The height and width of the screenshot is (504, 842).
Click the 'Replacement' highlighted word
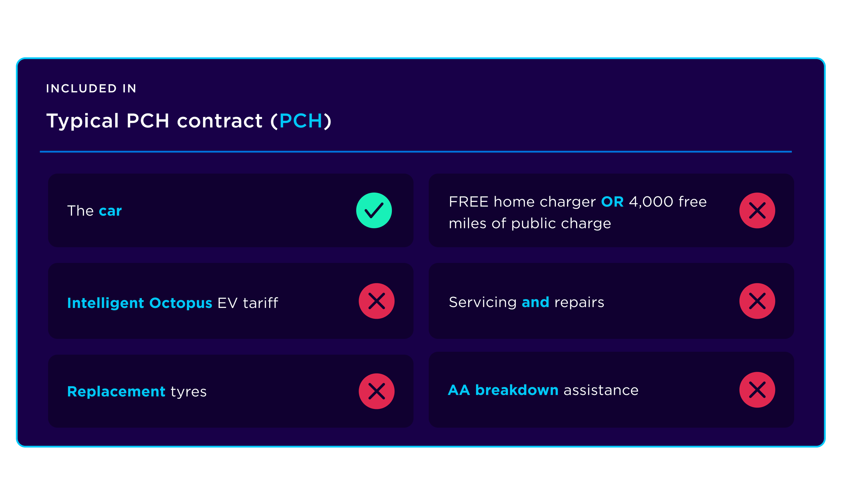pyautogui.click(x=116, y=392)
